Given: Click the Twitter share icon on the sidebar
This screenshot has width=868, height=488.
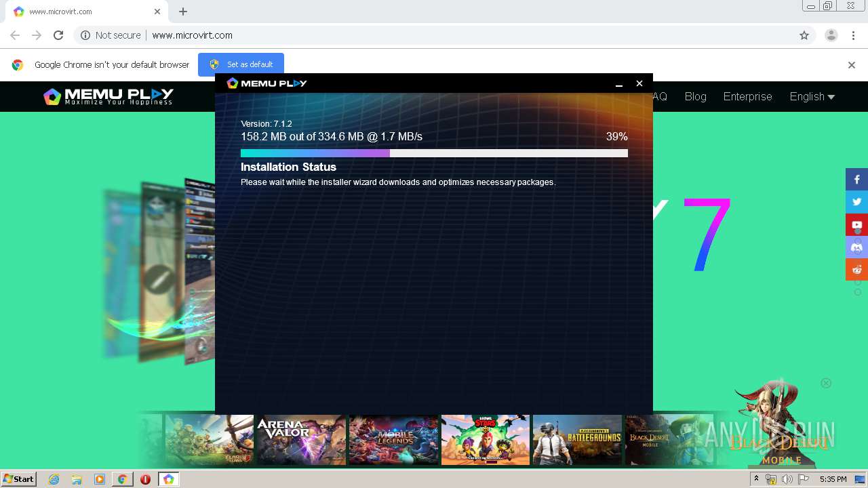Looking at the screenshot, I should pyautogui.click(x=856, y=202).
